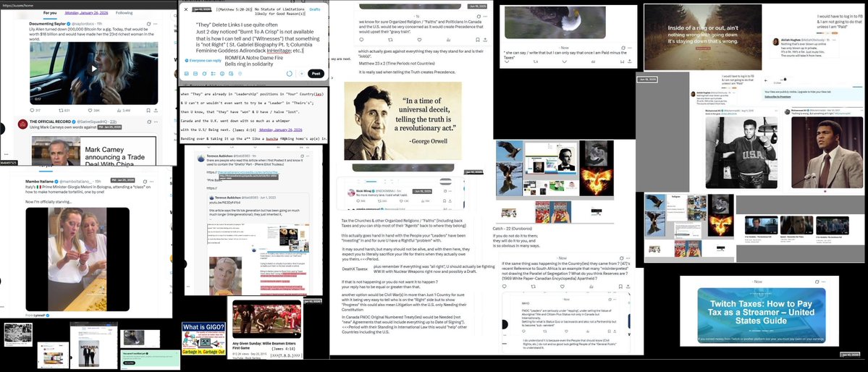Screen dimensions: 868x372
Task: Click the 'Mambo Italiano' account name
Action: pos(39,182)
